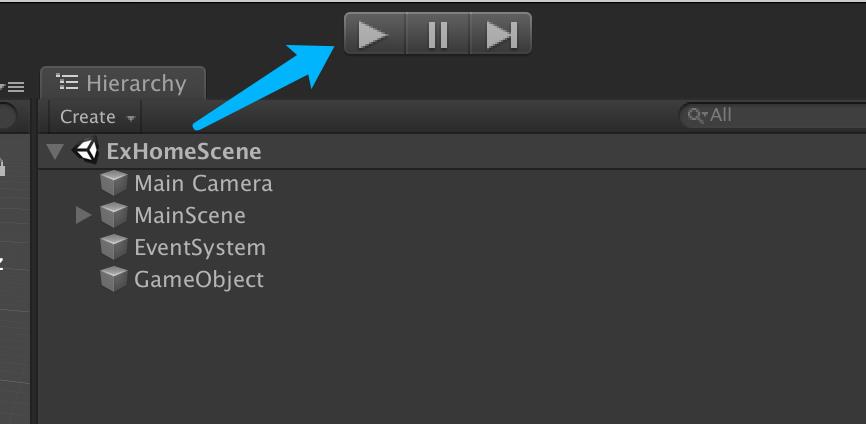
Task: Open the Create dropdown menu
Action: 97,116
